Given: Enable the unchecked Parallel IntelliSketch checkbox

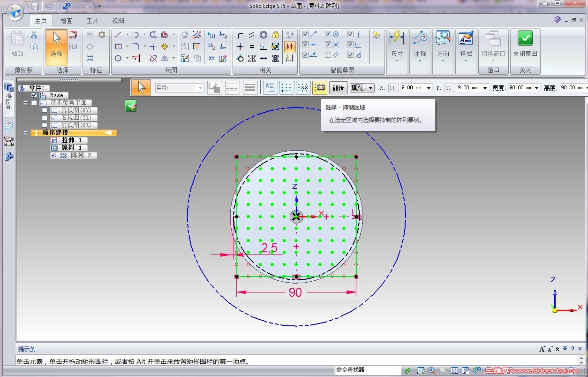Looking at the screenshot, I should click(x=328, y=55).
